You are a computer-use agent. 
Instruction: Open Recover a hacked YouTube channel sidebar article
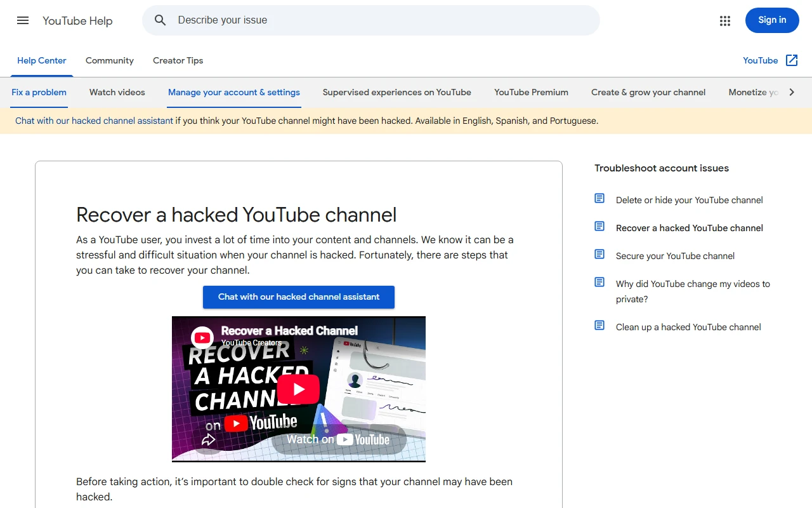click(x=690, y=228)
